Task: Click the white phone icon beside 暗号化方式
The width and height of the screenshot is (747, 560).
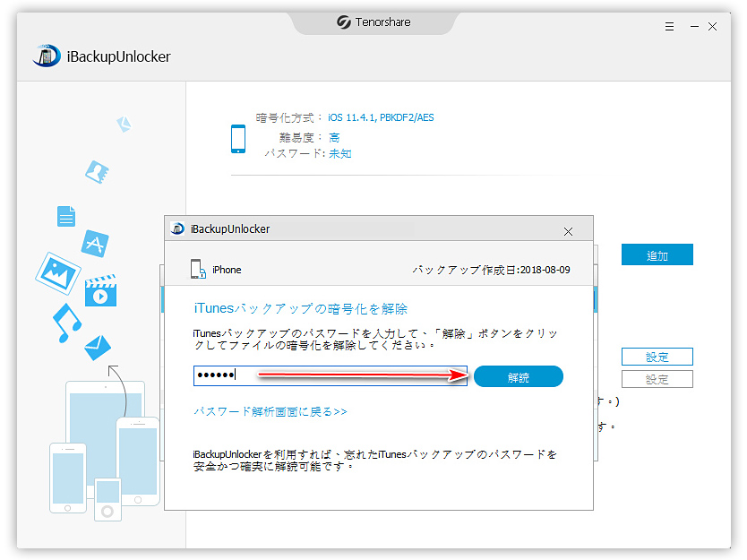Action: 236,137
